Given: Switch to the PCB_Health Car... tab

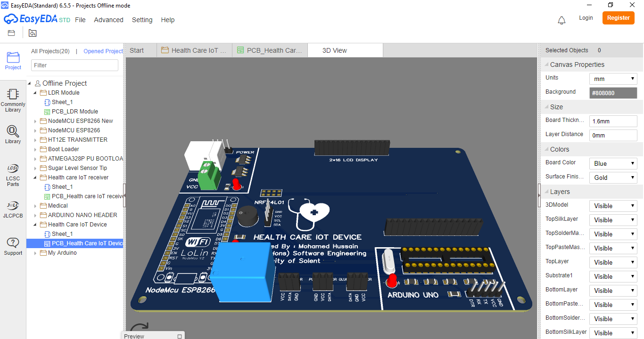Looking at the screenshot, I should (x=270, y=50).
